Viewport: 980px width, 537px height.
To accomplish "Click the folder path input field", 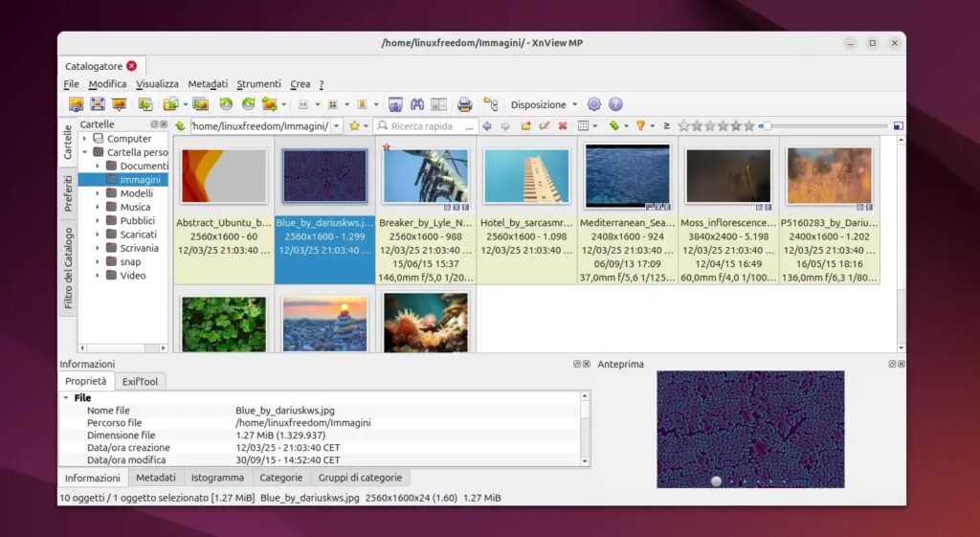I will pyautogui.click(x=259, y=126).
